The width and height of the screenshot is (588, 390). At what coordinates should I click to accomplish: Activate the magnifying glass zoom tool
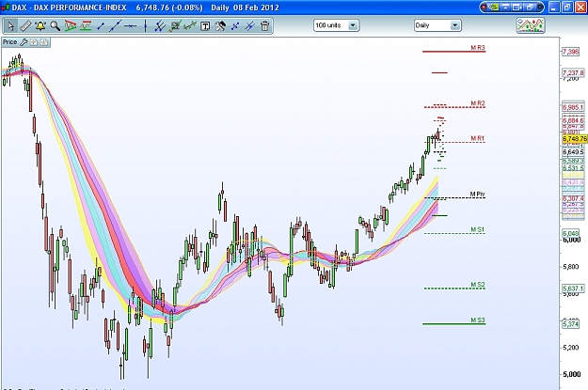pos(56,26)
